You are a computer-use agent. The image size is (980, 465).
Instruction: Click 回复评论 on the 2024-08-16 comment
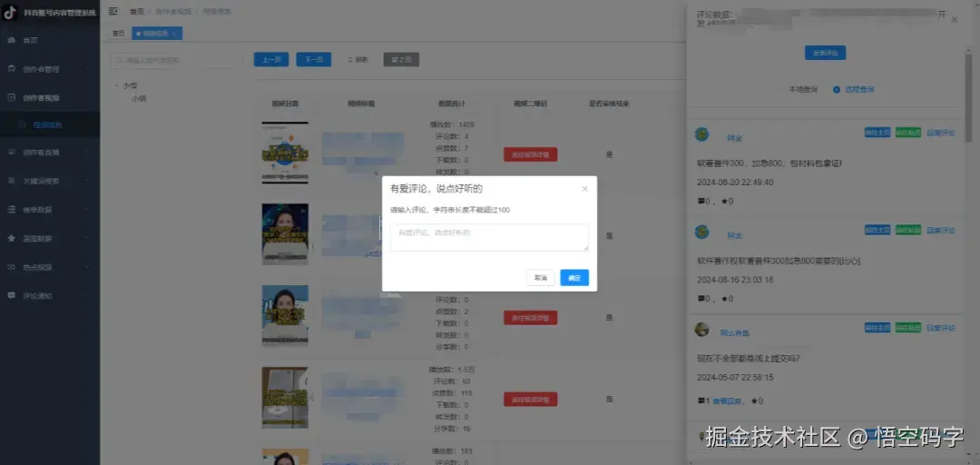tap(941, 231)
